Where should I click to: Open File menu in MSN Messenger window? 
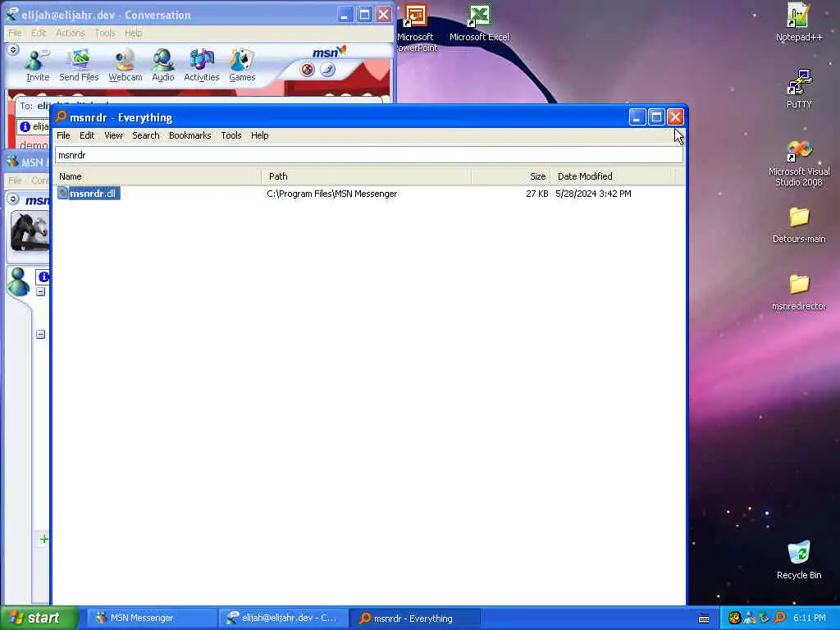15,180
